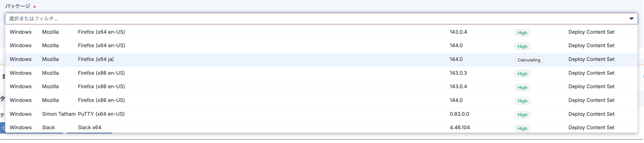Viewport: 644px width, 143px height.
Task: Click the Simon Tatham vendor name
Action: click(x=59, y=114)
